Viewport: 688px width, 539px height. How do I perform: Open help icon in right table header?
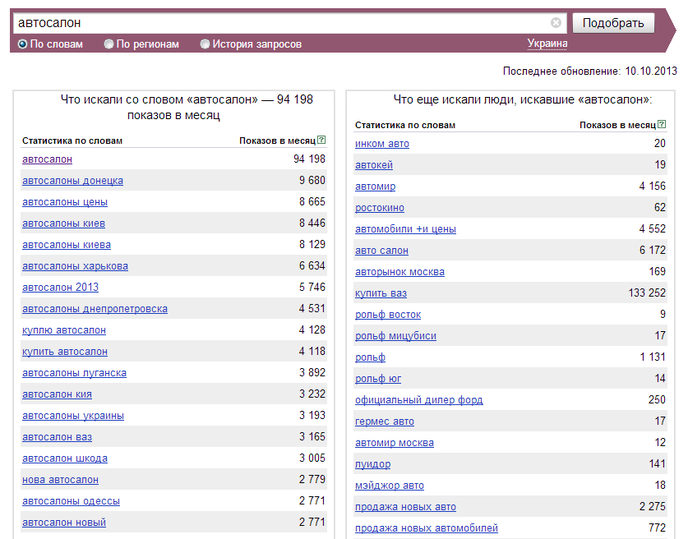click(x=662, y=124)
